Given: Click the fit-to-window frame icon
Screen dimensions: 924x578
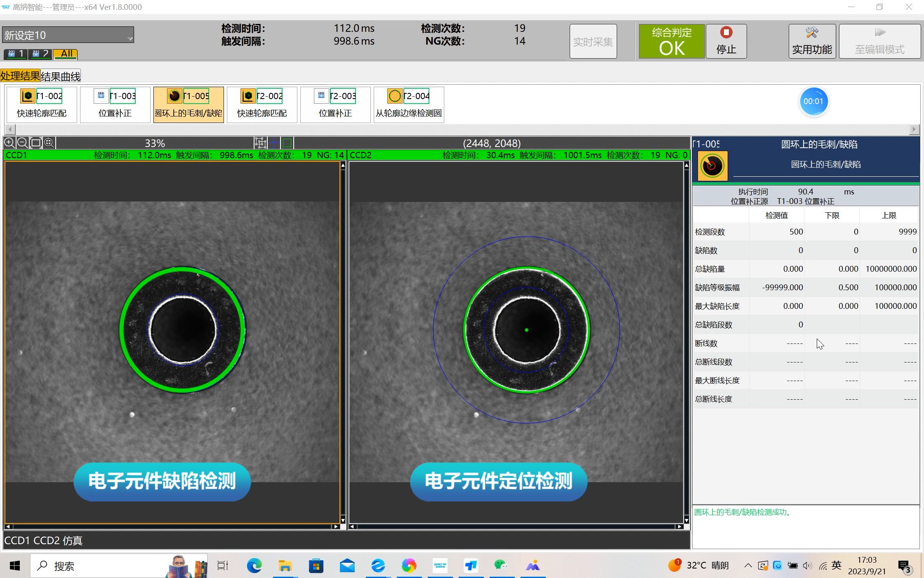Looking at the screenshot, I should (36, 143).
